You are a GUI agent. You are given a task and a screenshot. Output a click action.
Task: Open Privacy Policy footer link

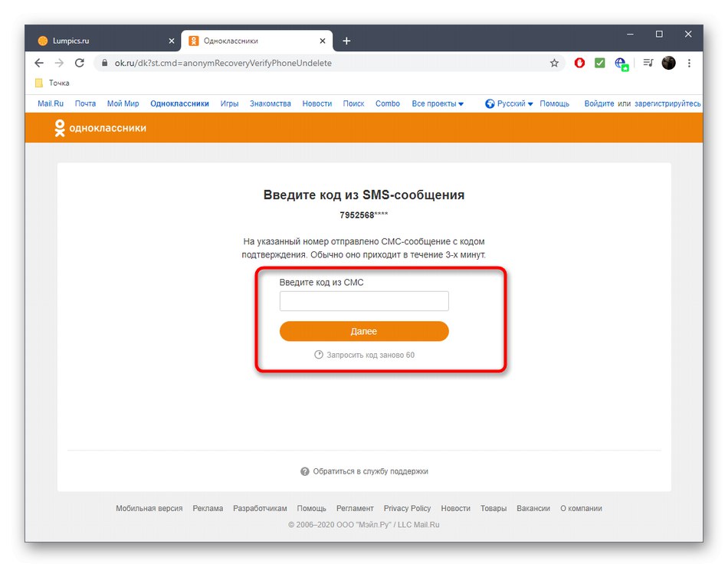tap(407, 509)
